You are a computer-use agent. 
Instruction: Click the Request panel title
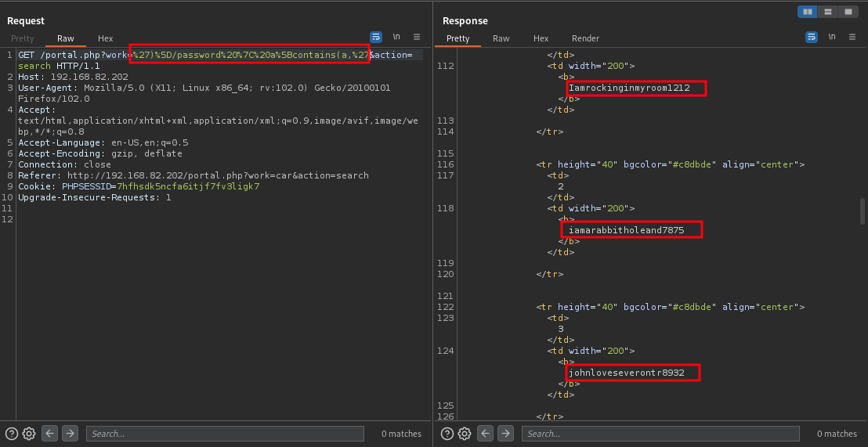click(26, 20)
